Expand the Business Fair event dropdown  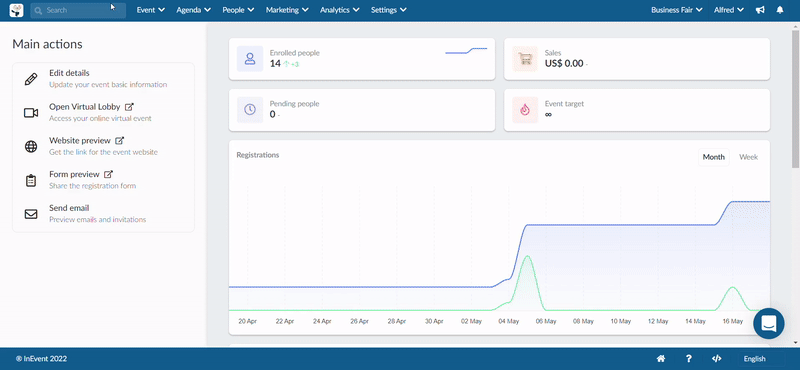coord(677,10)
